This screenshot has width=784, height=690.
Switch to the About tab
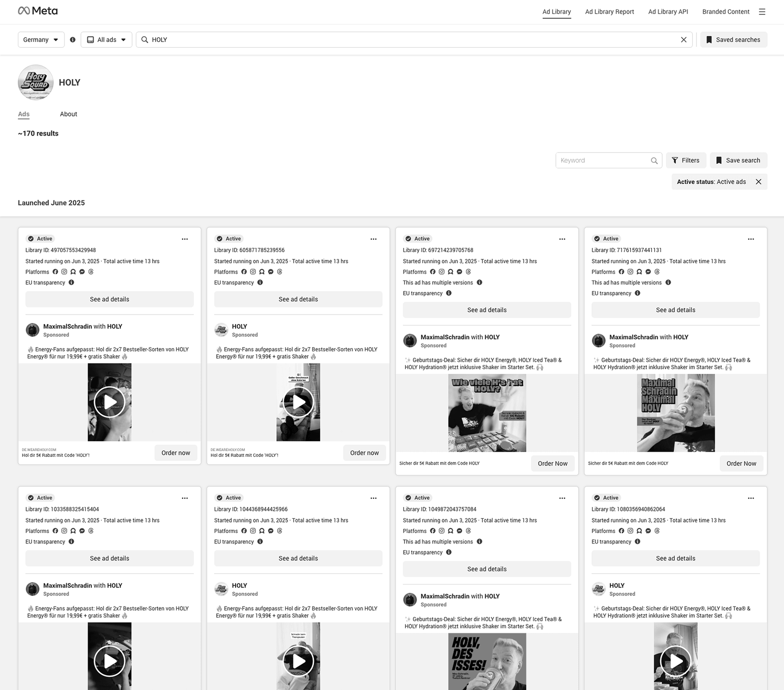point(68,114)
